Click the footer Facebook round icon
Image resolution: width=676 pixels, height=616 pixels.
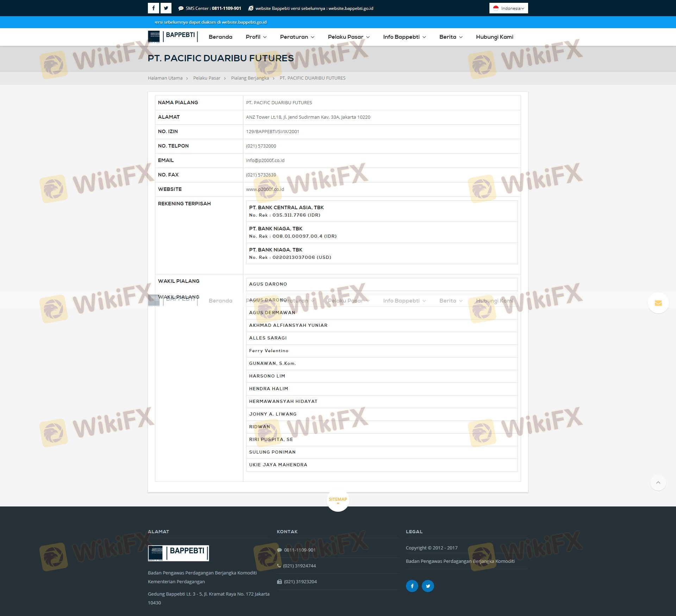pyautogui.click(x=412, y=586)
